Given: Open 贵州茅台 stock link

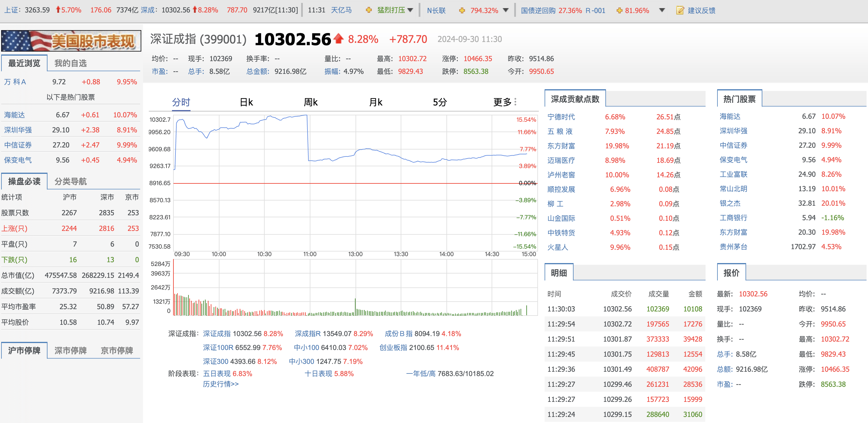Looking at the screenshot, I should tap(734, 247).
